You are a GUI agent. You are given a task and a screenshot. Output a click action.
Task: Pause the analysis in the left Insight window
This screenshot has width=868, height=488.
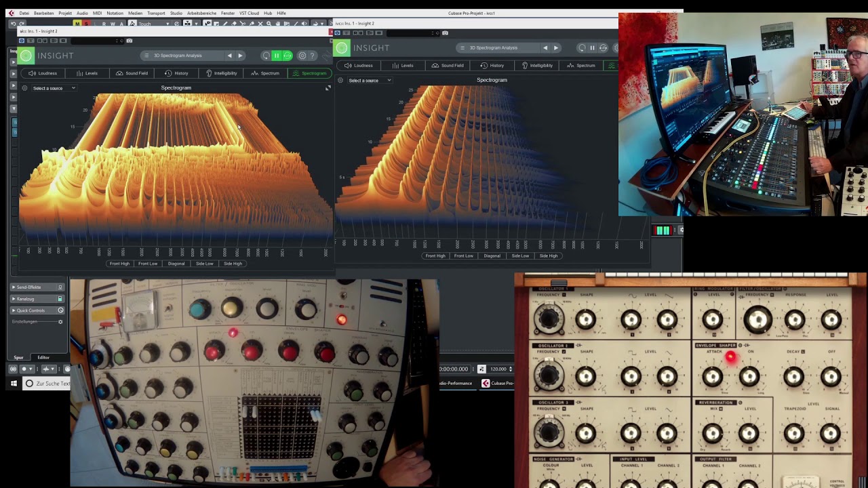(276, 56)
